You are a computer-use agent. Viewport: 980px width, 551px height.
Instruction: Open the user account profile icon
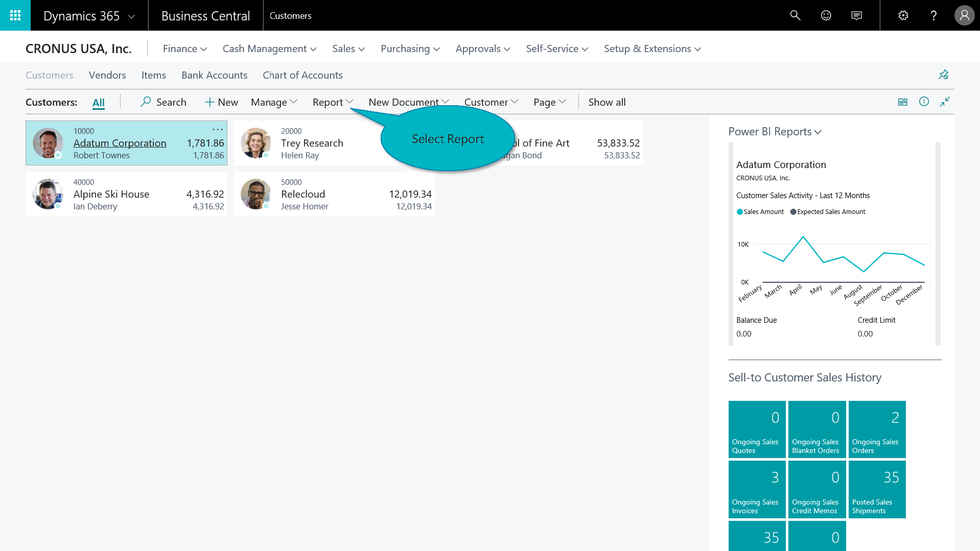964,15
